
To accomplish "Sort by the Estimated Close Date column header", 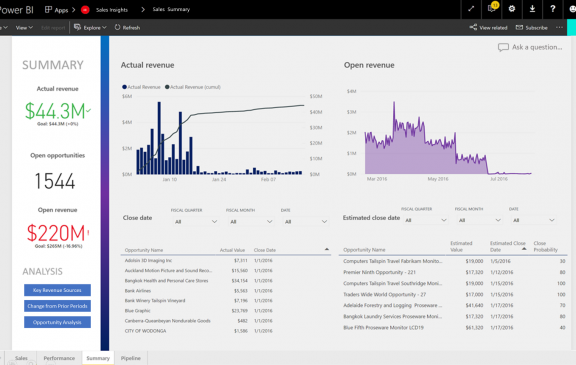I will point(508,246).
